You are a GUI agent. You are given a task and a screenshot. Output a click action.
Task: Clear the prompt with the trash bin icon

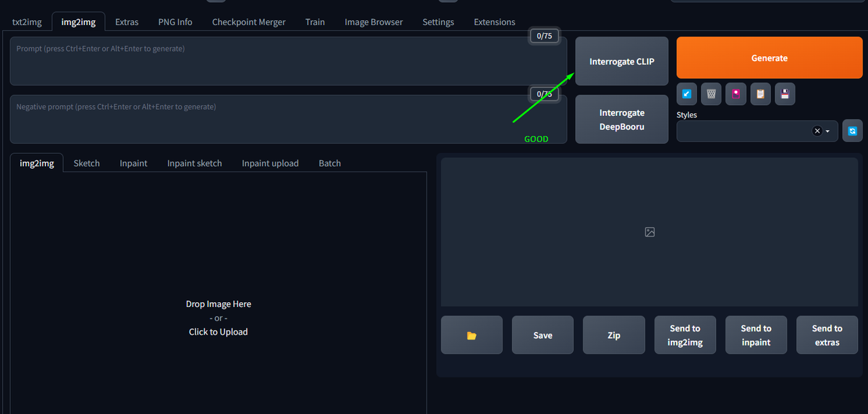(711, 94)
